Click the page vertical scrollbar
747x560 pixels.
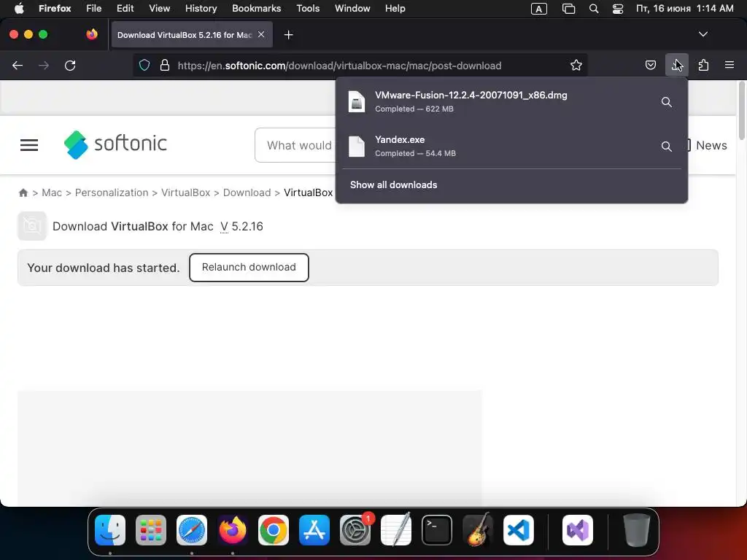741,111
